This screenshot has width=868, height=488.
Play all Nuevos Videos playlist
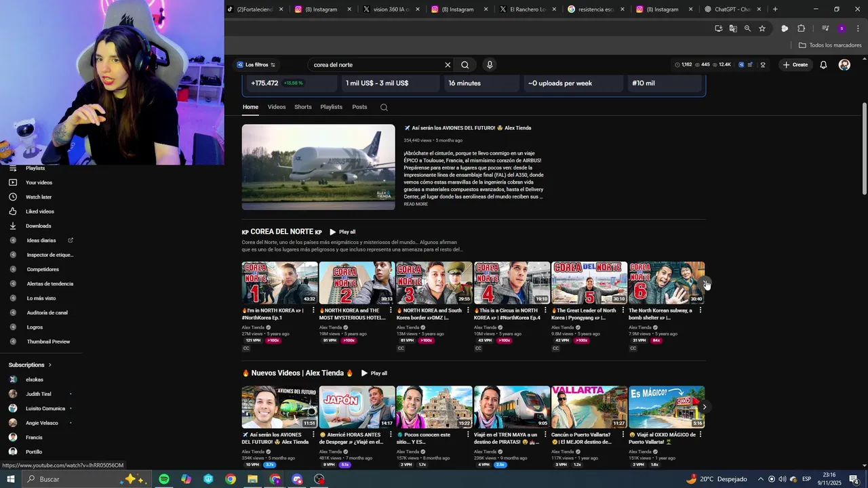click(x=374, y=373)
